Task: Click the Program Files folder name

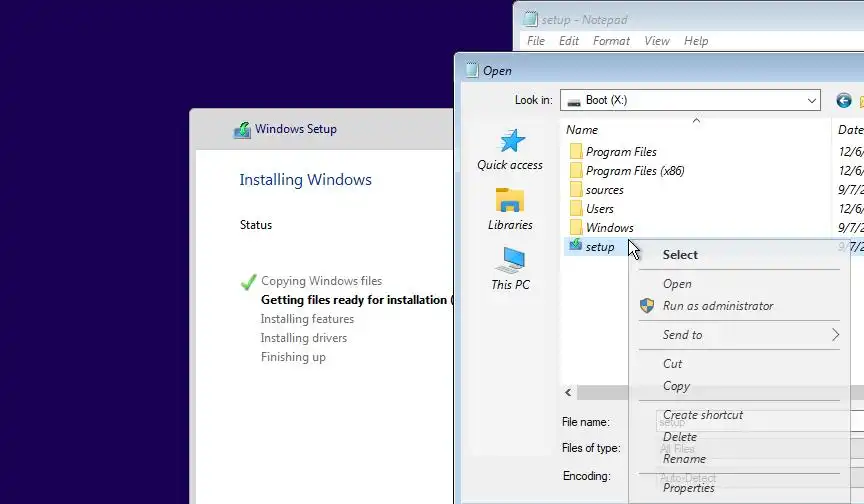Action: pos(621,151)
